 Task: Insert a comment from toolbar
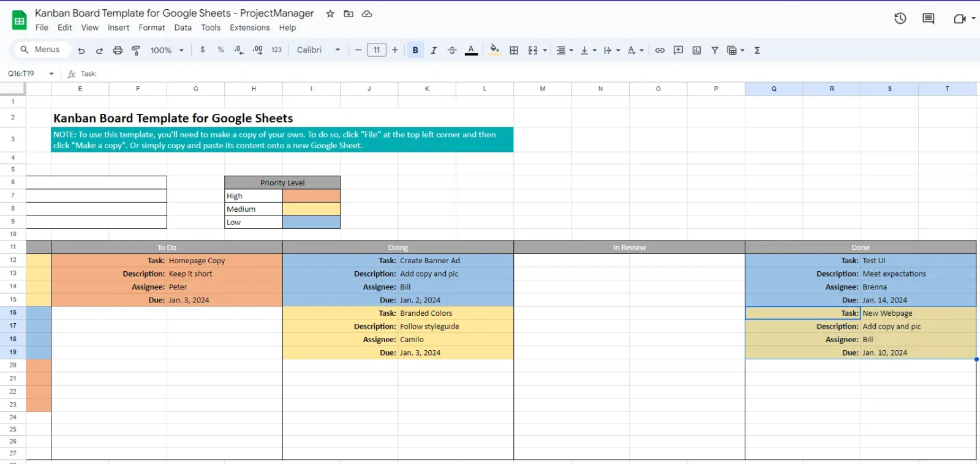click(678, 50)
